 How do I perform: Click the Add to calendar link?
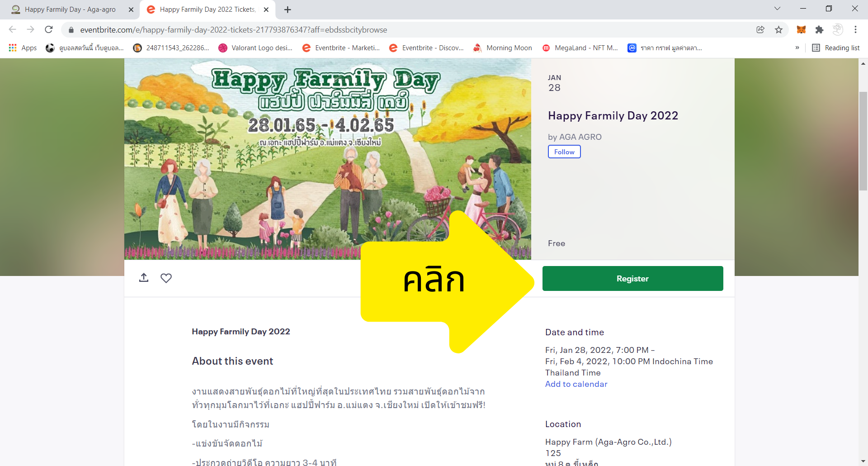[576, 384]
